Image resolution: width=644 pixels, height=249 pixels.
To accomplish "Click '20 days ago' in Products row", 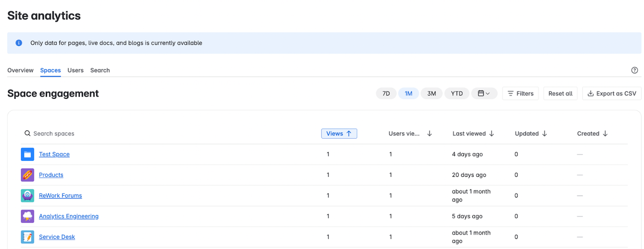I will [x=469, y=175].
